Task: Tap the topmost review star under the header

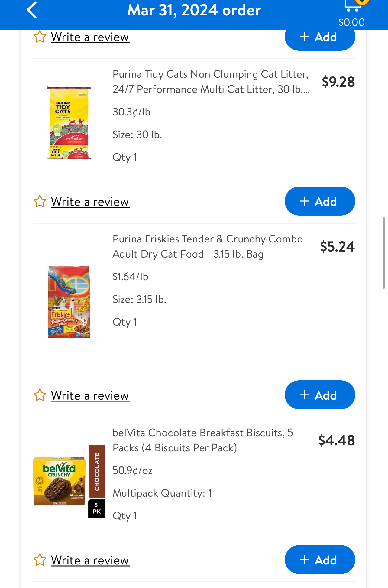Action: pyautogui.click(x=40, y=37)
